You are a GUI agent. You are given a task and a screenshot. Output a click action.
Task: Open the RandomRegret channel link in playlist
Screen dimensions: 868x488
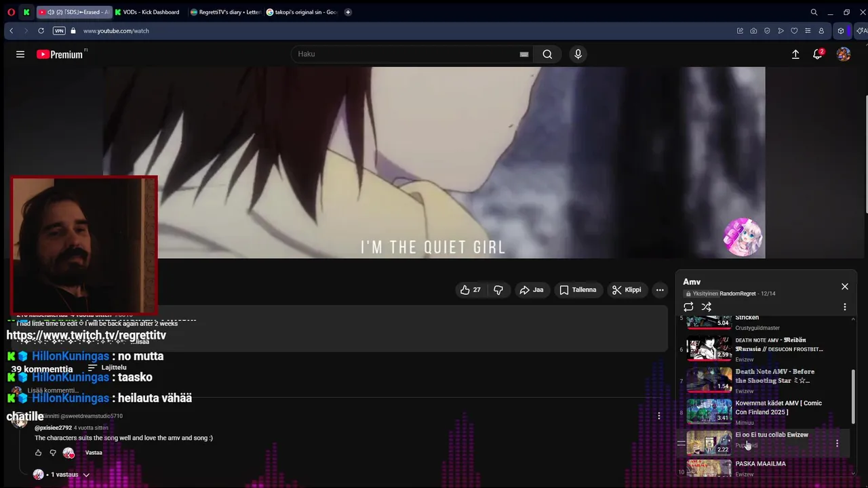click(738, 293)
